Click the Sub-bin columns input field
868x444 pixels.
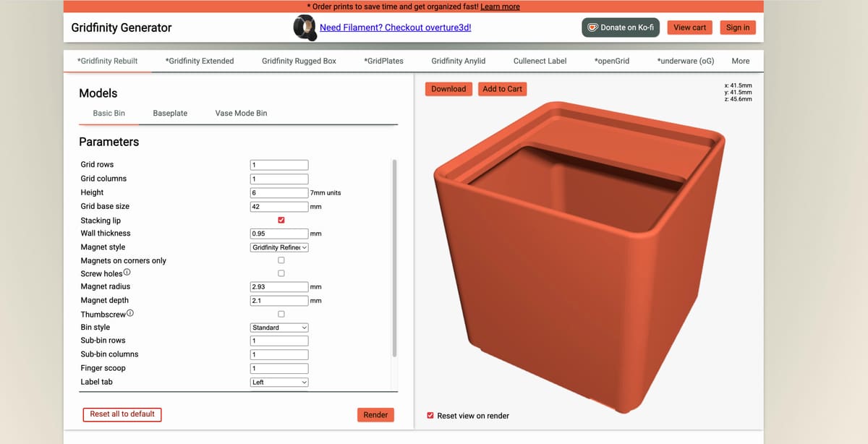(279, 354)
